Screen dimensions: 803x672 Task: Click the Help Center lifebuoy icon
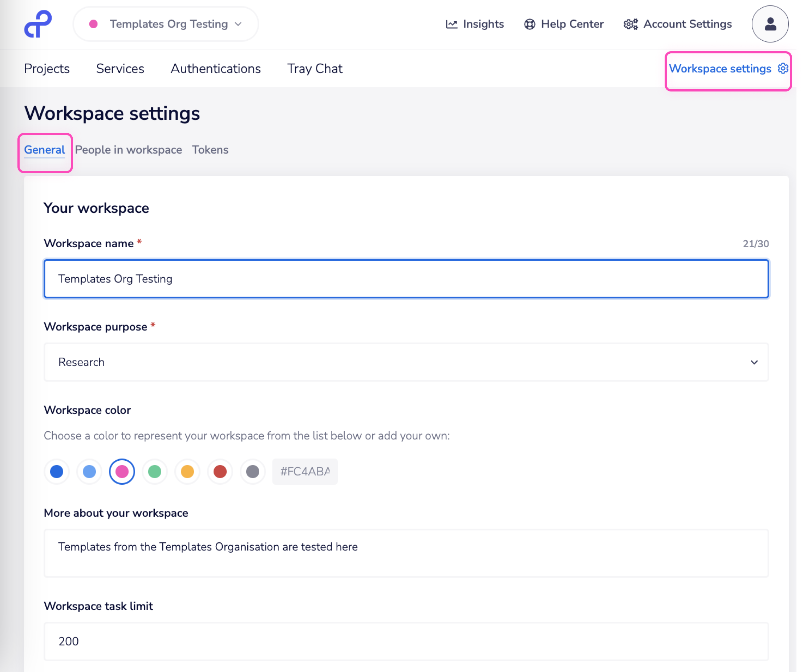pyautogui.click(x=529, y=24)
